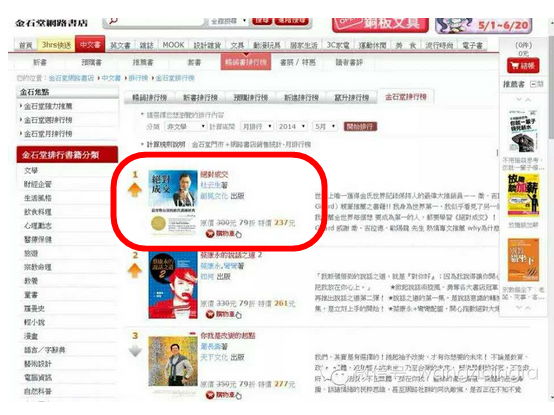Click the search text field
This screenshot has width=554, height=415.
pos(157,21)
